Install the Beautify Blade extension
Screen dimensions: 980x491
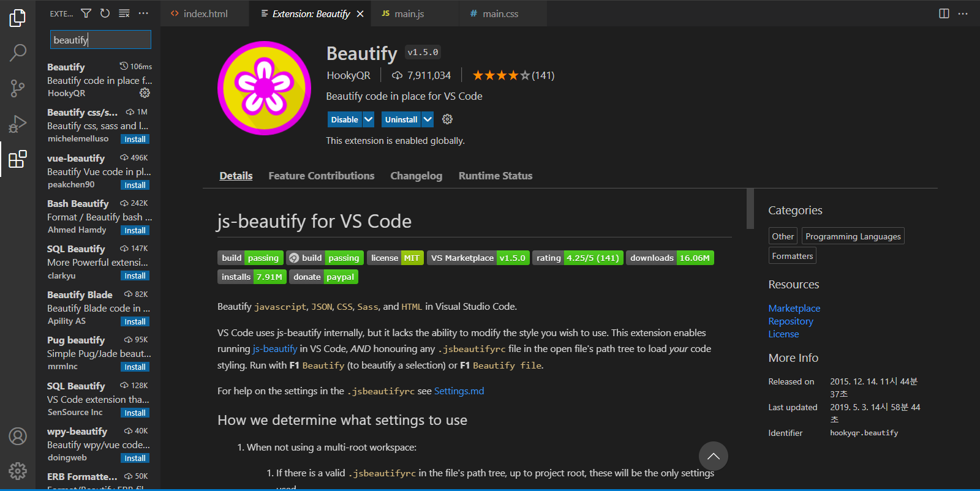[135, 322]
